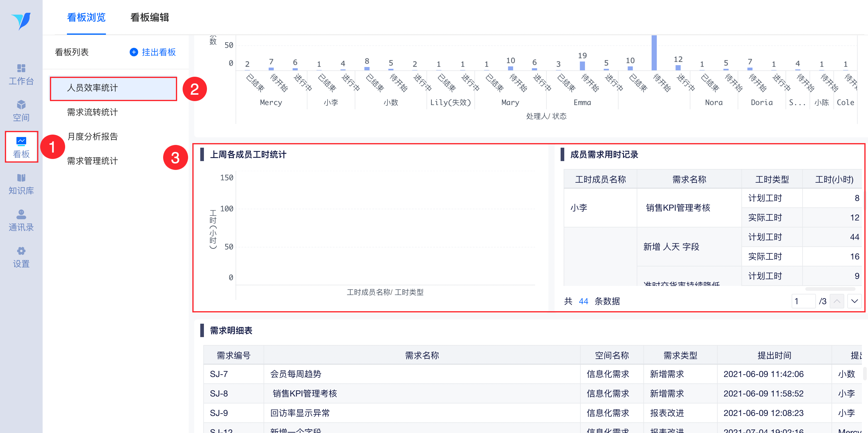Select 月度分析报告 in the dashboard list
Image resolution: width=868 pixels, height=433 pixels.
(92, 137)
